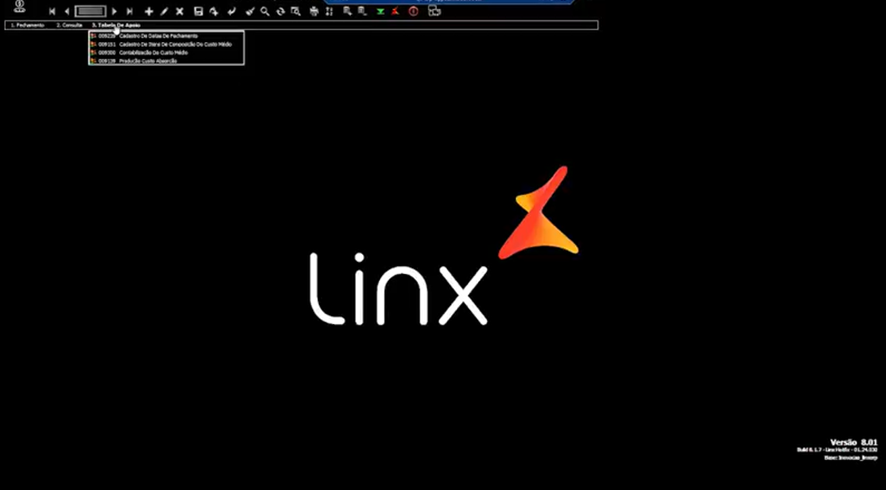This screenshot has width=886, height=490.
Task: Click the checkmark confirm icon
Action: click(x=232, y=11)
